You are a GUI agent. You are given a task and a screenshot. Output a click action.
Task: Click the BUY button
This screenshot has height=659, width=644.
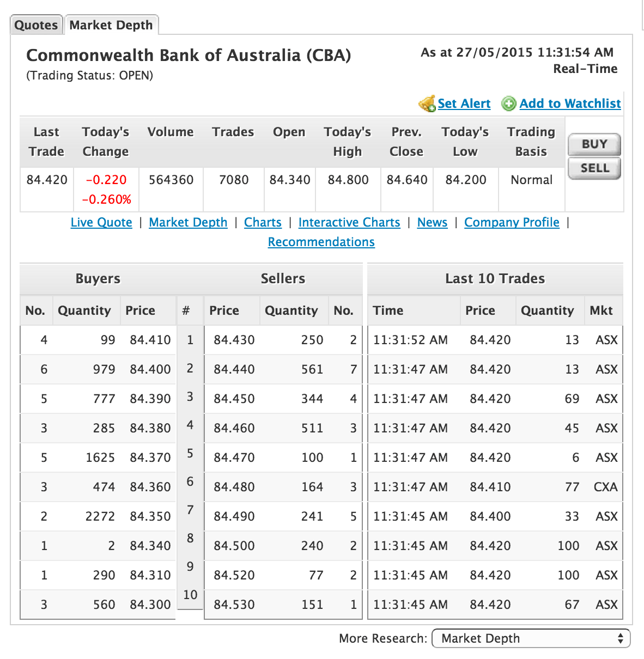coord(594,144)
